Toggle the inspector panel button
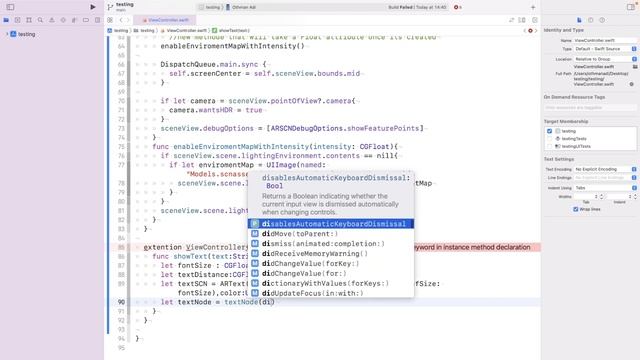This screenshot has width=640, height=360. pyautogui.click(x=631, y=7)
